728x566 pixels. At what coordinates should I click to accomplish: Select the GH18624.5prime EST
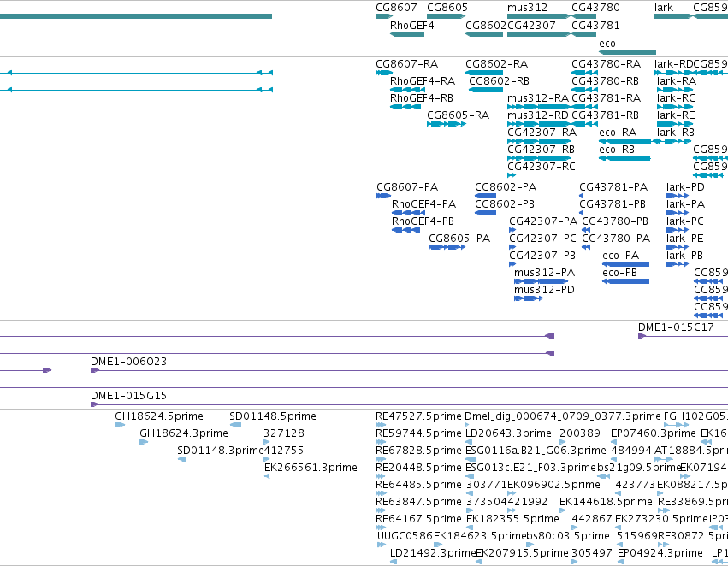(x=120, y=425)
